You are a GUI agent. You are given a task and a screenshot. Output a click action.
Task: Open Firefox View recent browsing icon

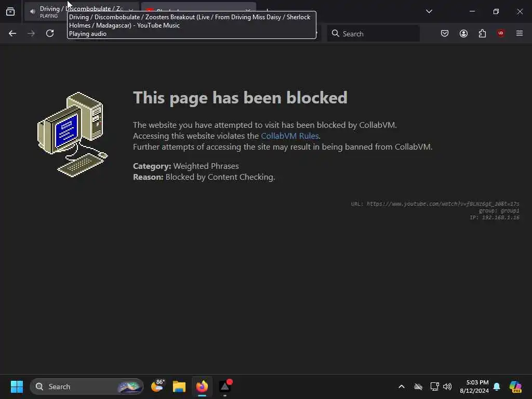(x=10, y=11)
